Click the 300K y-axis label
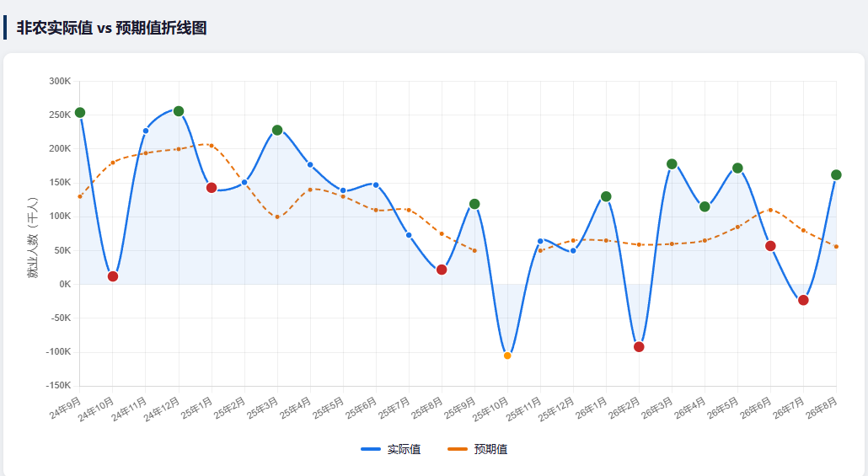The width and height of the screenshot is (868, 476). [60, 81]
